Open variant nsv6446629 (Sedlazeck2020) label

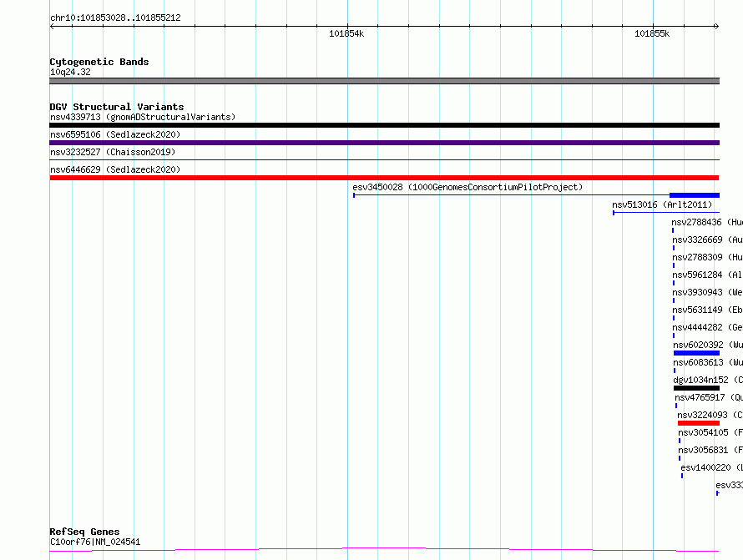click(115, 169)
